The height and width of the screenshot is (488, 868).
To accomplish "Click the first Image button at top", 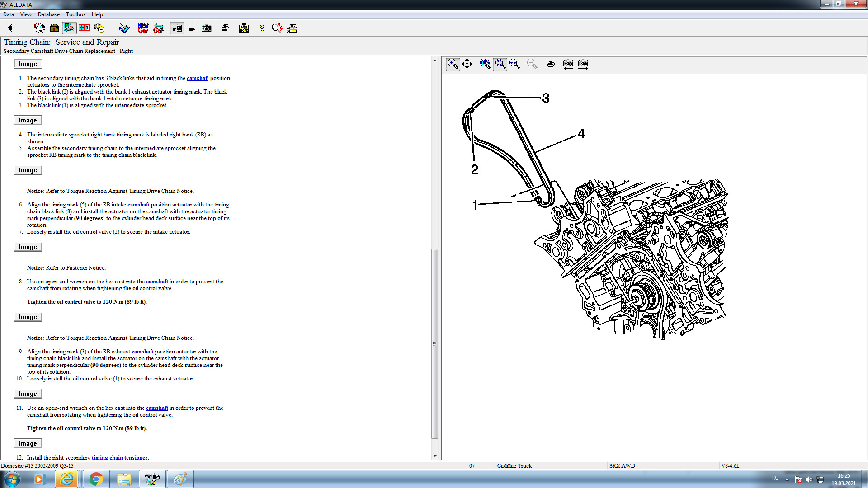I will [x=28, y=64].
